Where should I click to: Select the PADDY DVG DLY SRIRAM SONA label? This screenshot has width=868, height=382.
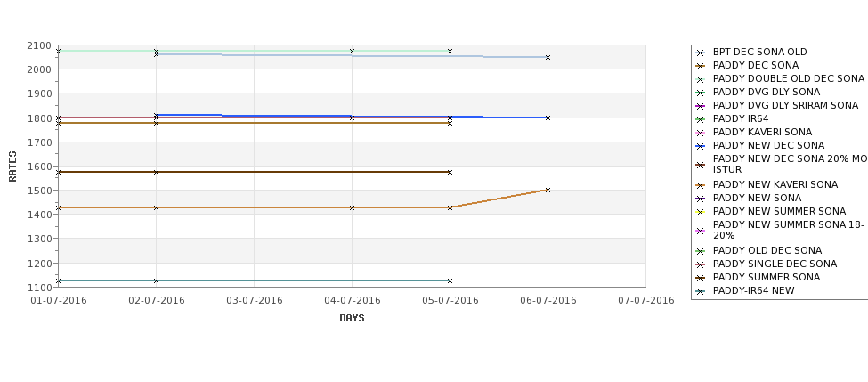[x=785, y=105]
